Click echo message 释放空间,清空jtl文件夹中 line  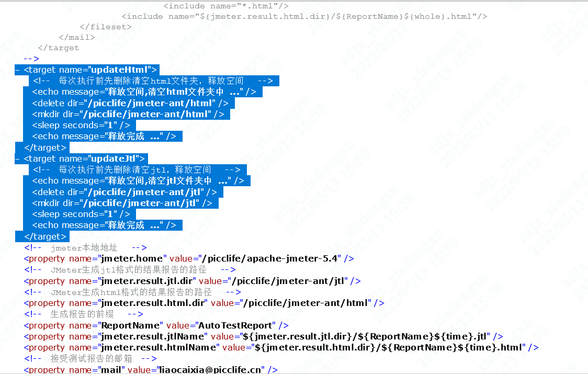tap(138, 181)
